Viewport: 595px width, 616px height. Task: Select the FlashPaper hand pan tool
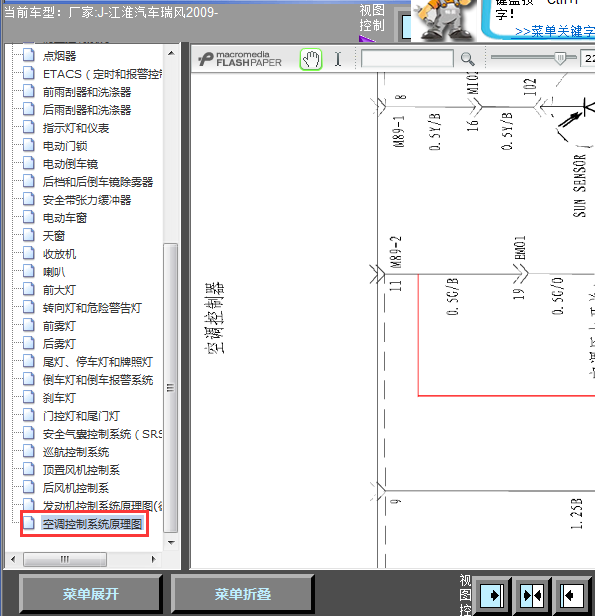point(311,60)
